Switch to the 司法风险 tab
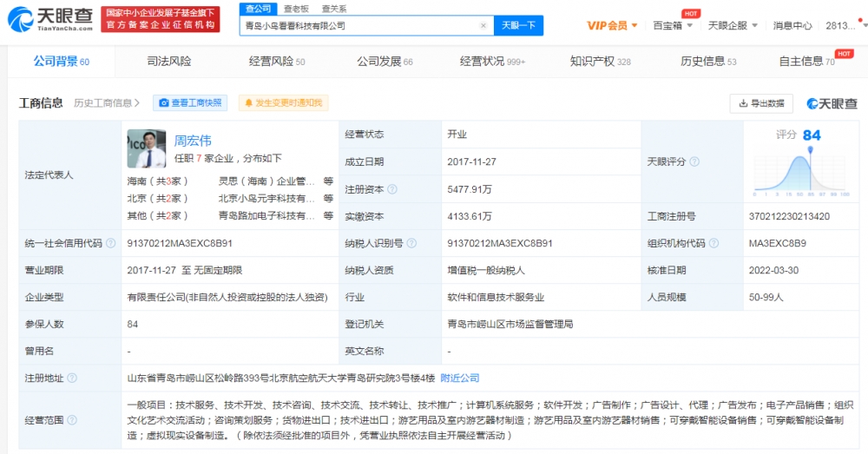Viewport: 868px width, 454px height. coord(169,61)
